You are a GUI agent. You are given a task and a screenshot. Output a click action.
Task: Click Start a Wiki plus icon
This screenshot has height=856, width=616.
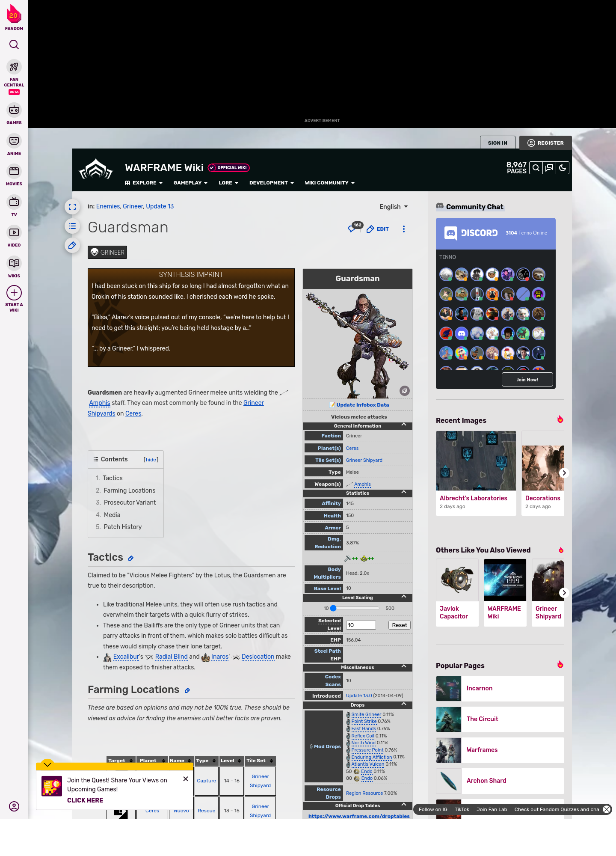click(x=14, y=293)
